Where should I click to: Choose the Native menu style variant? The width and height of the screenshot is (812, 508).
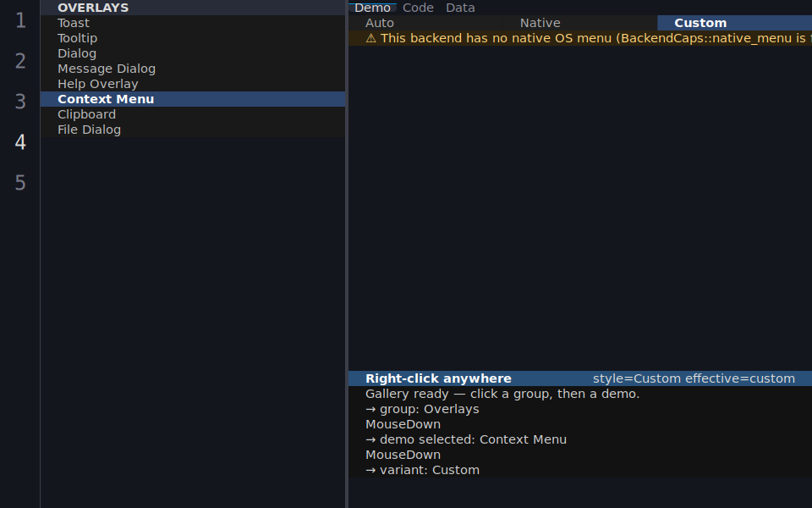(580, 23)
